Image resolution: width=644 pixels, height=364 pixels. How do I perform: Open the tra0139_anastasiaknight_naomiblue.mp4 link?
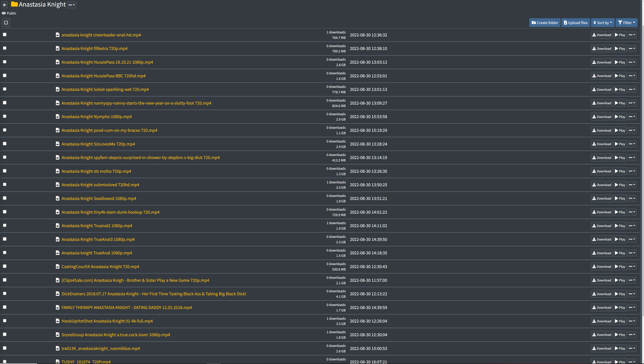(x=100, y=348)
